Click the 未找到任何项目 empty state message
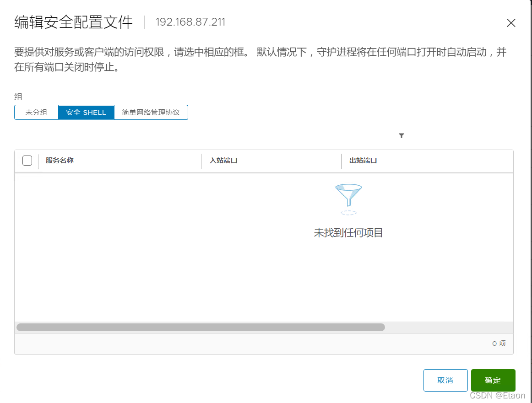 pos(348,233)
